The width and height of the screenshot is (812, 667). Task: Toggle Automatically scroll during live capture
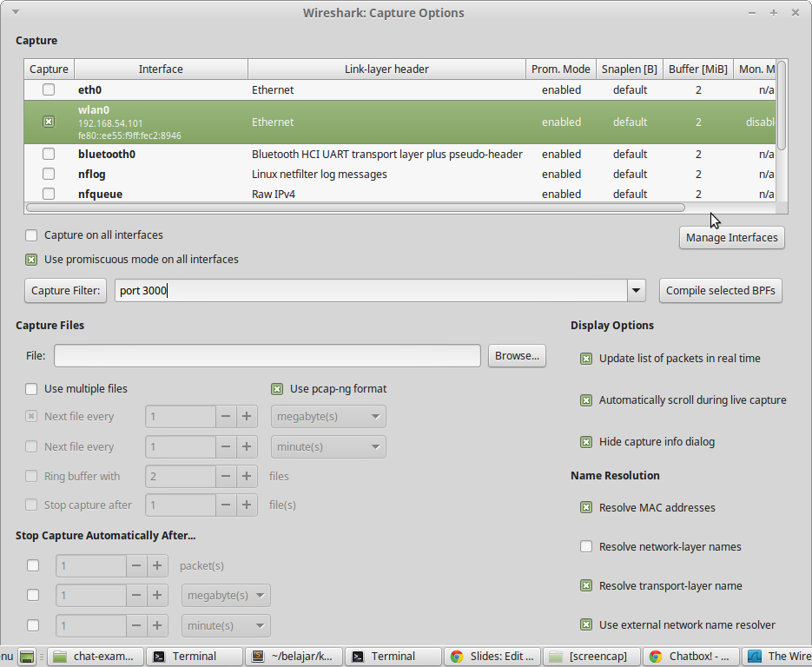click(586, 400)
